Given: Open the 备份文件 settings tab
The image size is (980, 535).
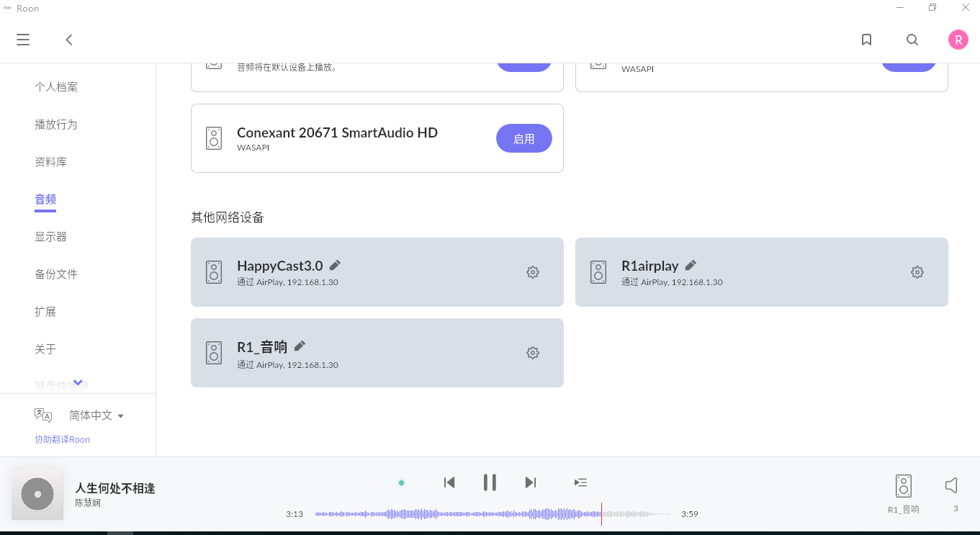Looking at the screenshot, I should (56, 274).
